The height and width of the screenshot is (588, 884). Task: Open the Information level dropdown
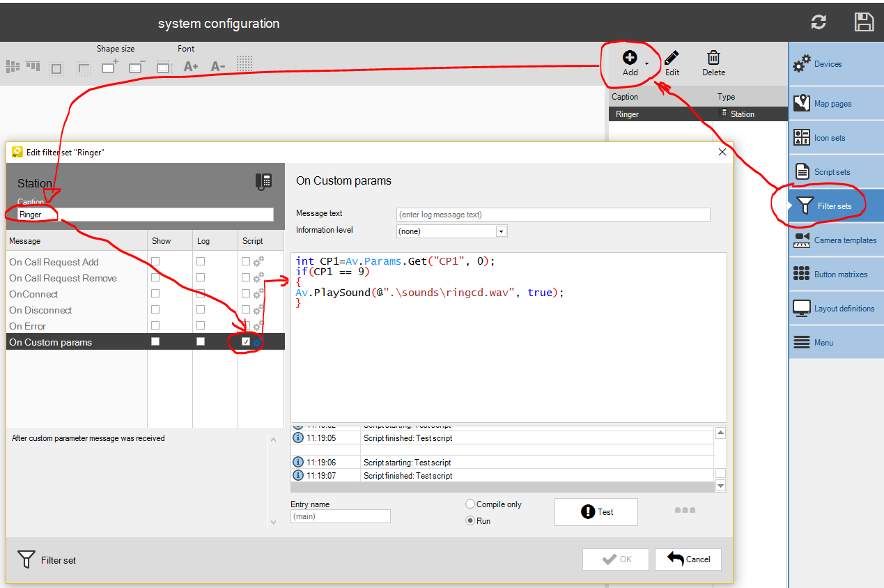pos(501,231)
